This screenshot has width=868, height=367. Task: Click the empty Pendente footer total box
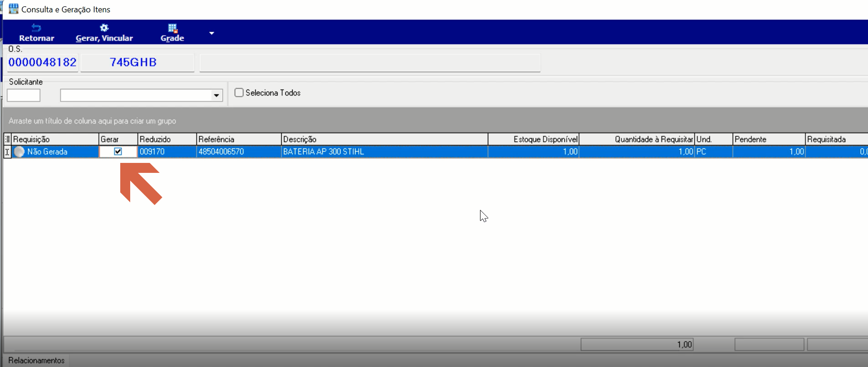(769, 344)
